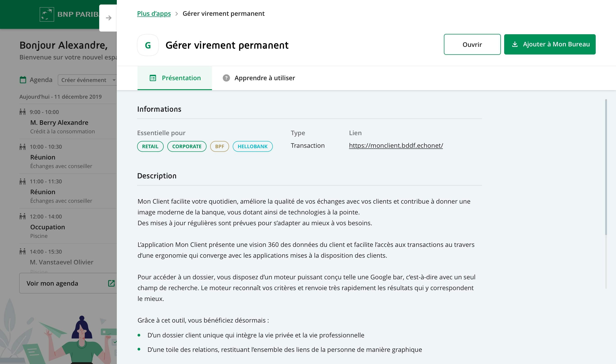The image size is (616, 364).
Task: Click the https://monclient.bddf.echonet/ link
Action: click(396, 145)
